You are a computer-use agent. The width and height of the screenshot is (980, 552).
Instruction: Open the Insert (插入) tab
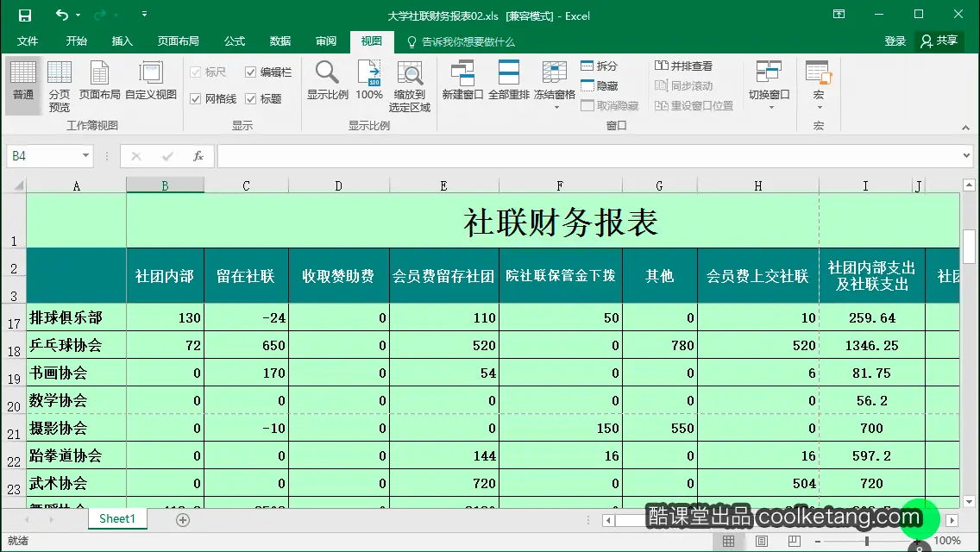pos(122,41)
